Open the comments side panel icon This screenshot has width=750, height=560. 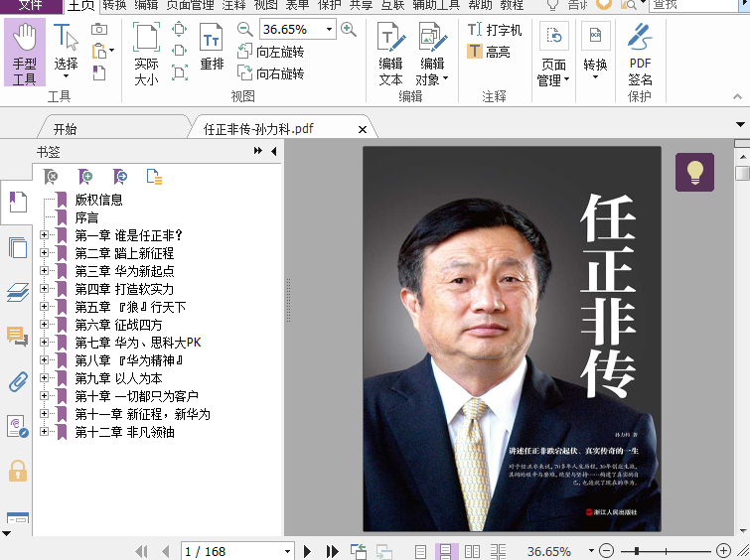pyautogui.click(x=18, y=337)
